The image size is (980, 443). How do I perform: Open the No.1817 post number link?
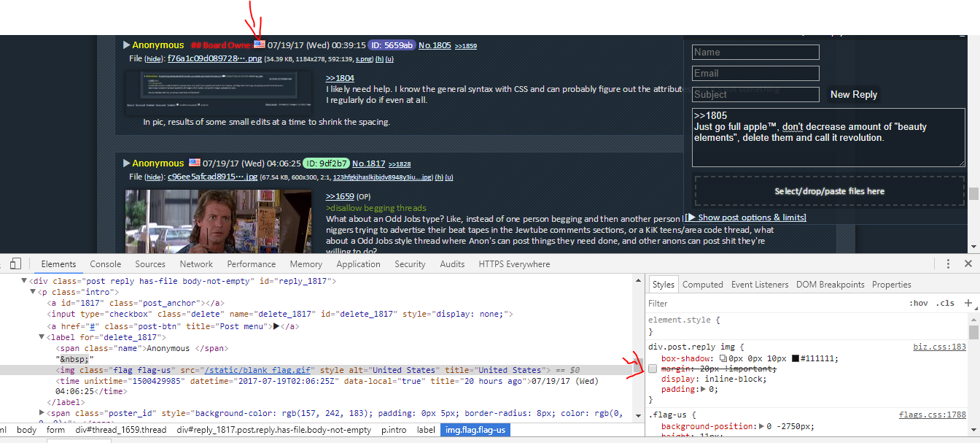[x=368, y=163]
